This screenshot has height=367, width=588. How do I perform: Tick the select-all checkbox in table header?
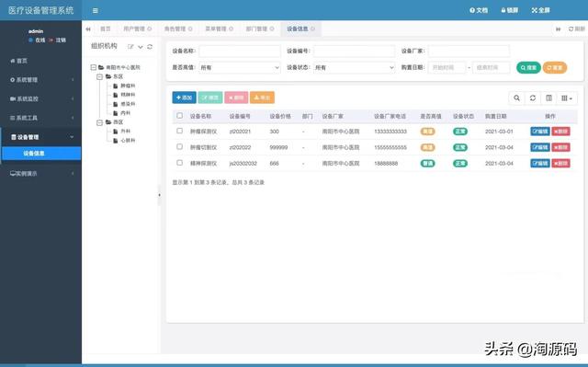(x=180, y=116)
